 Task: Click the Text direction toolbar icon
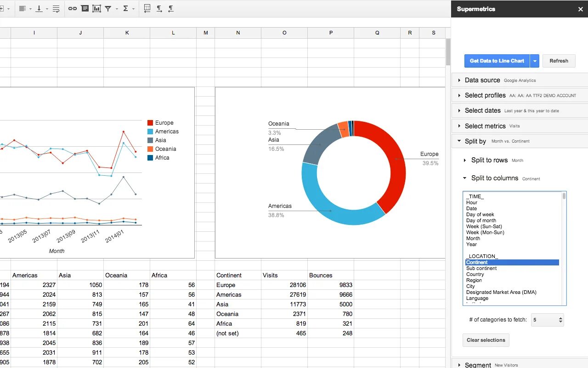pos(159,8)
